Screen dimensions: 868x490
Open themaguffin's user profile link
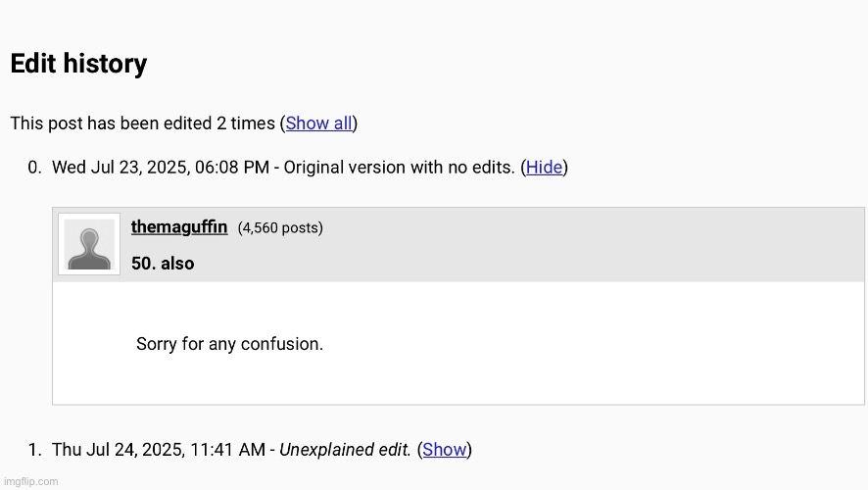coord(179,227)
